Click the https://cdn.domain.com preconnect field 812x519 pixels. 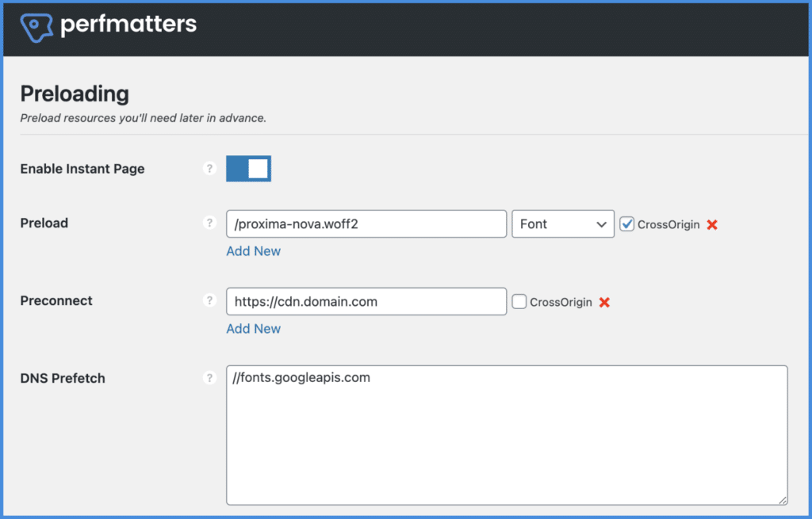pyautogui.click(x=366, y=302)
